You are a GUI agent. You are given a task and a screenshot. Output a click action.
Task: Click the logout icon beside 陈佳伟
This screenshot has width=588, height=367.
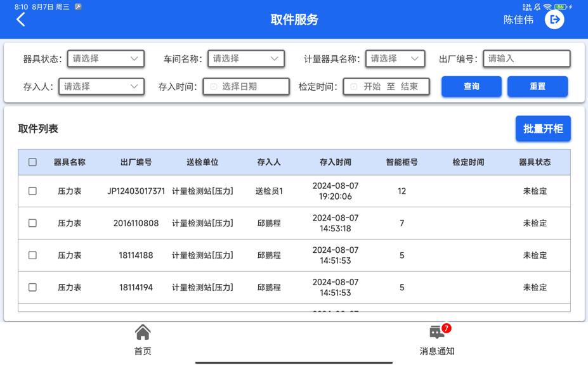point(554,20)
